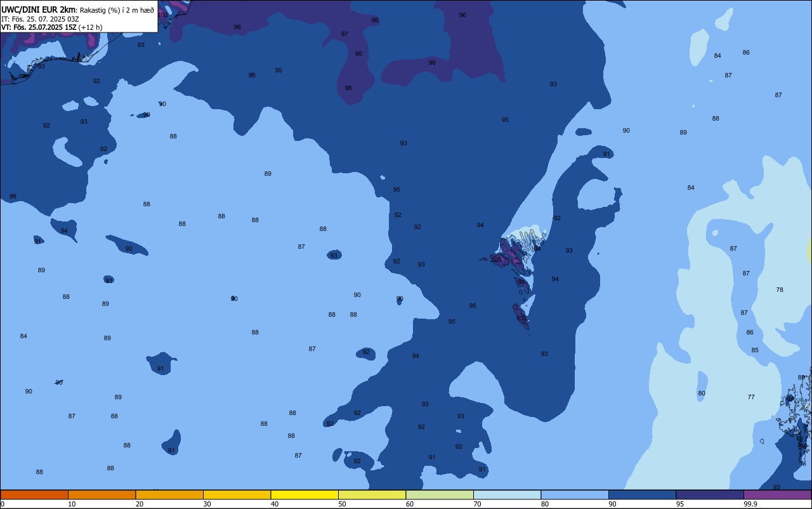Select the legend tick label '50'

click(x=343, y=504)
